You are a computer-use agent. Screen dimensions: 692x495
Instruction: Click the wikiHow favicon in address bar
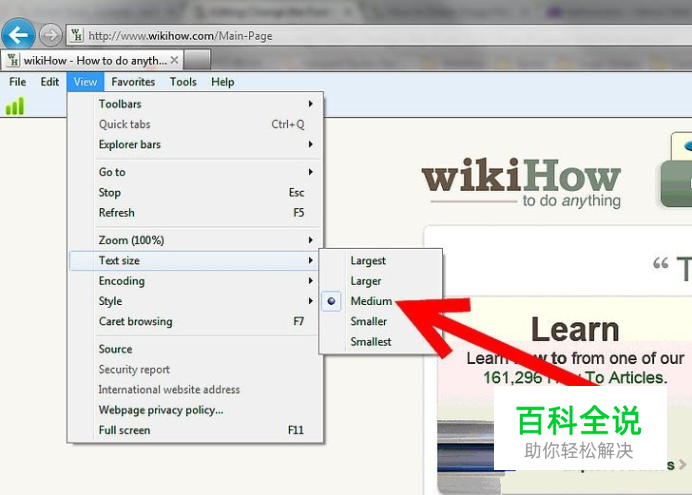[76, 35]
